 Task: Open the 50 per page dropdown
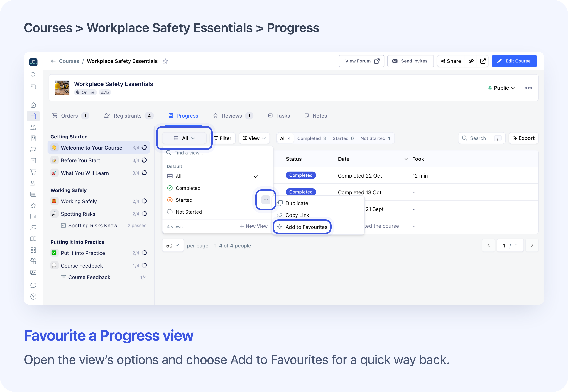click(x=173, y=245)
